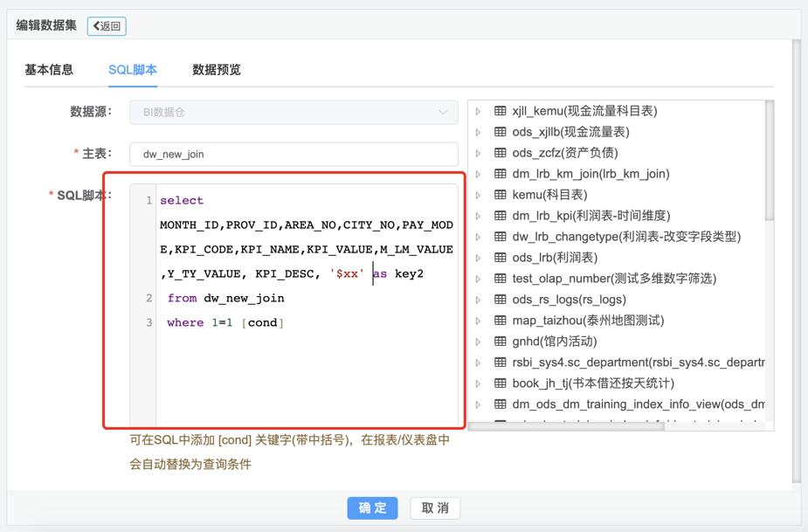Screen dimensions: 808x532
Task: Click the table icon beside ods_xjllb
Action: point(501,132)
